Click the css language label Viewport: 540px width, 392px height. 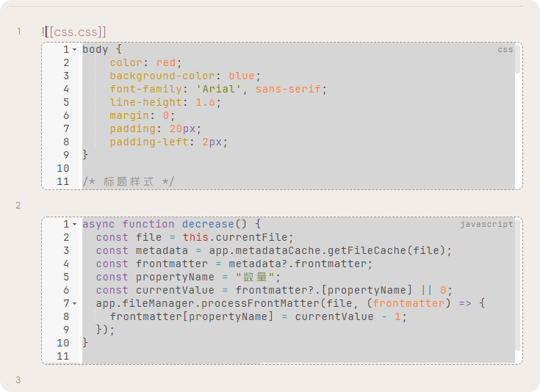click(505, 50)
